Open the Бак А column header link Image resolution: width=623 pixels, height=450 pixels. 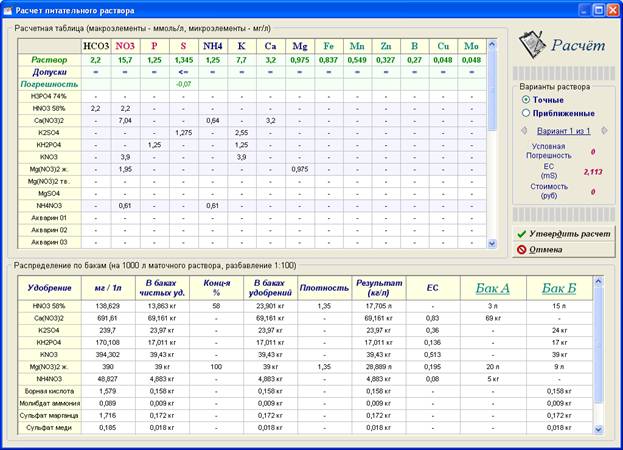click(x=492, y=288)
